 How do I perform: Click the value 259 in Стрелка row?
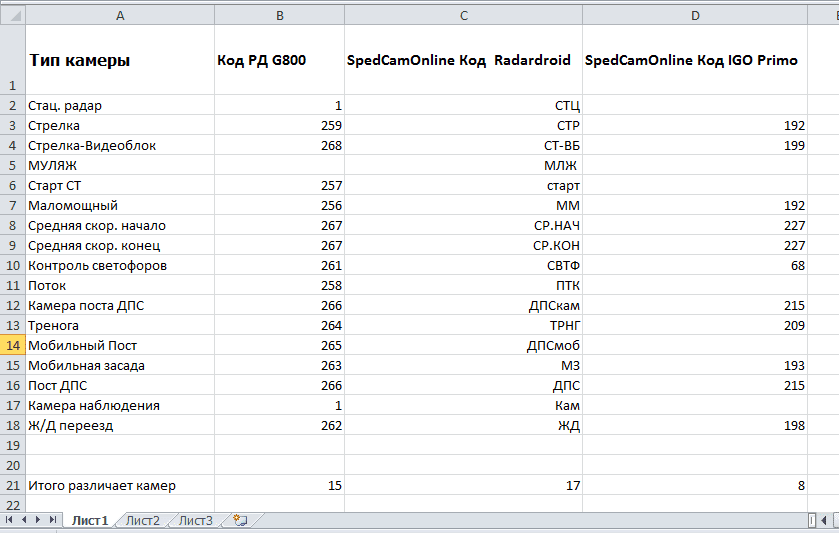click(279, 125)
